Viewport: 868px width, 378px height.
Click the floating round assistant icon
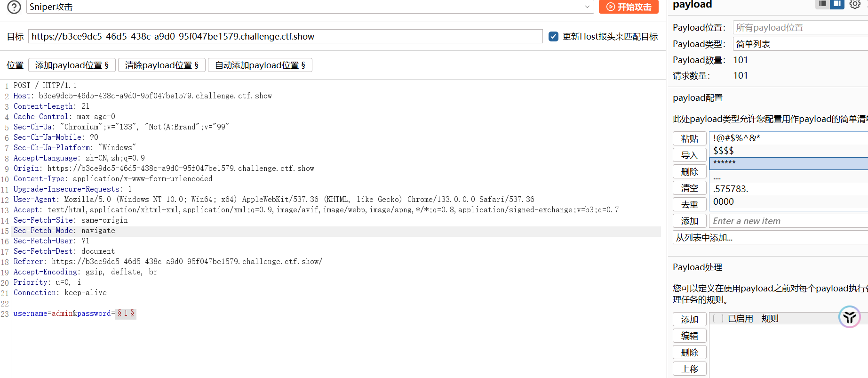849,317
